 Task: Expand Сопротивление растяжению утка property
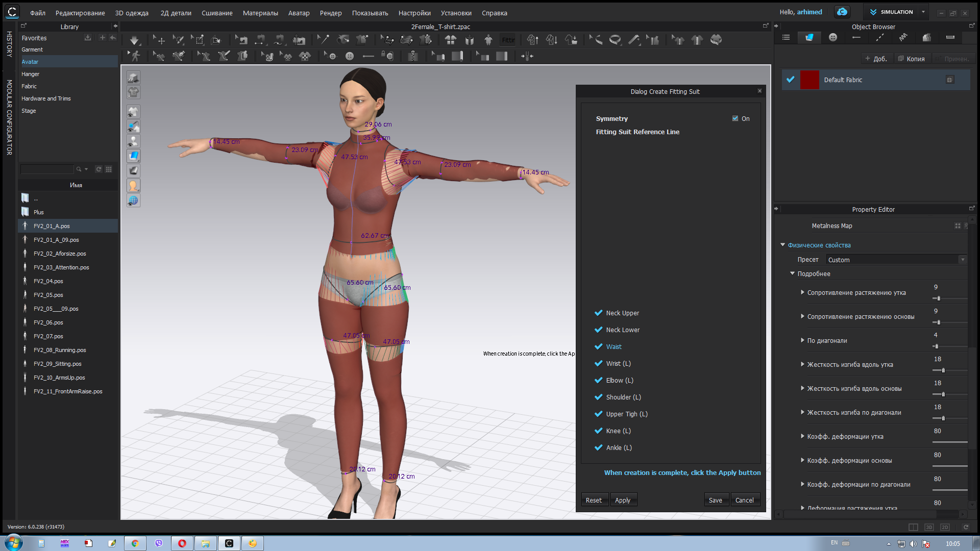point(802,292)
